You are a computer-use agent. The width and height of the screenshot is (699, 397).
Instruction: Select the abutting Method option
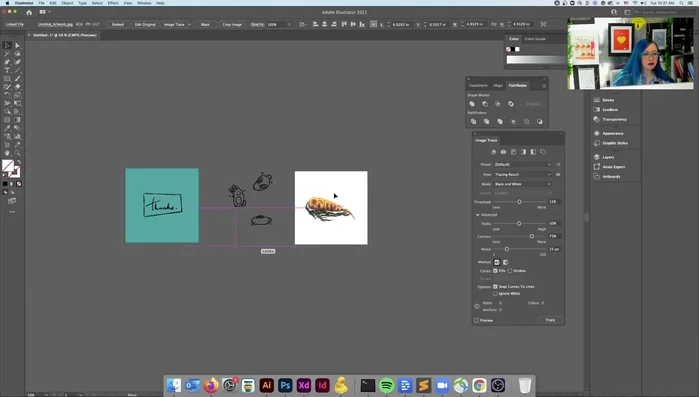(x=497, y=262)
